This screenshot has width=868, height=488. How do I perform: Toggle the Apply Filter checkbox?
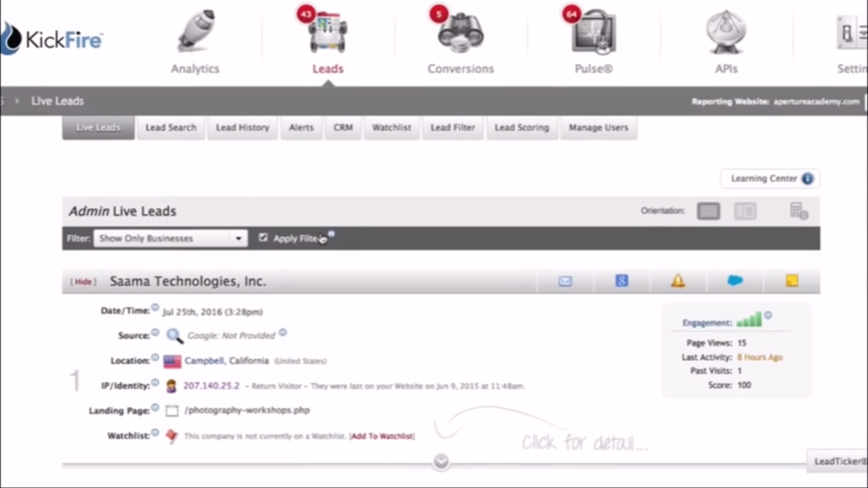(263, 238)
